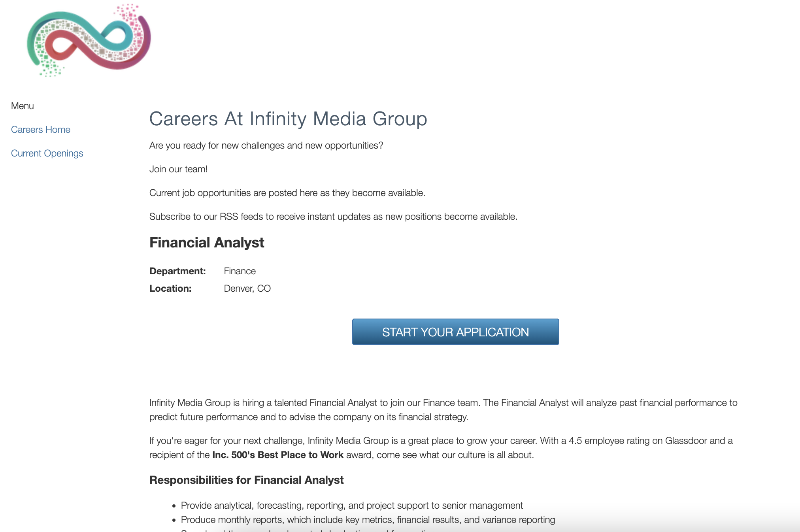Click the Careers At Infinity Media Group heading
Viewport: 800px width, 532px height.
click(x=288, y=119)
